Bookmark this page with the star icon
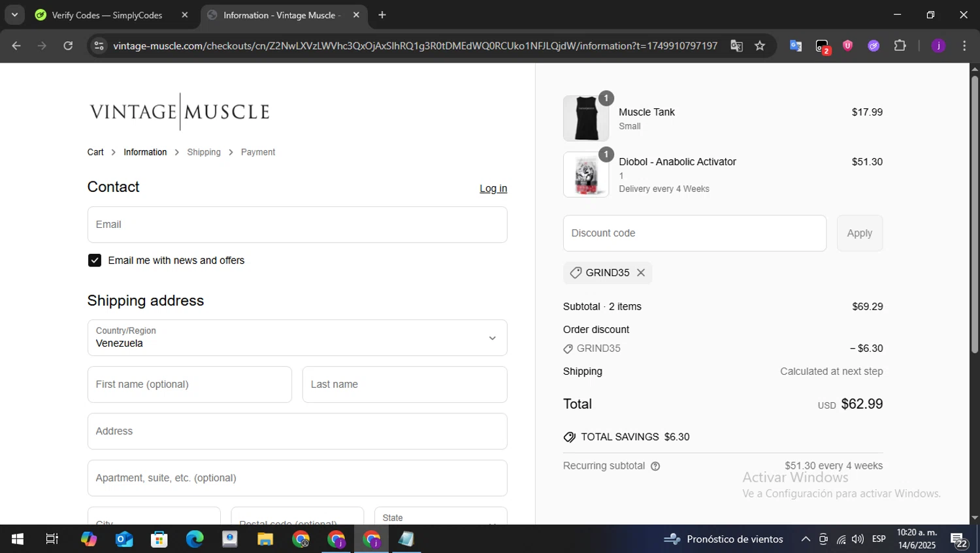This screenshot has width=980, height=553. (x=760, y=46)
